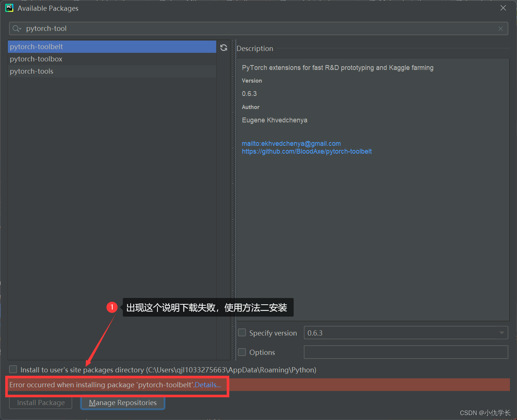Screen dimensions: 517x420
Task: Select pytorch-toolbox in the package list
Action: (x=112, y=59)
